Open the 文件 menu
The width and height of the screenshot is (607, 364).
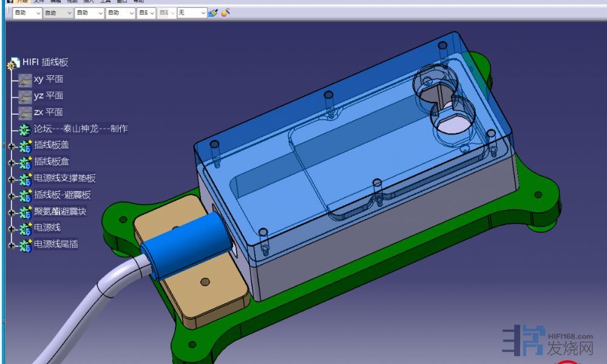click(x=39, y=1)
